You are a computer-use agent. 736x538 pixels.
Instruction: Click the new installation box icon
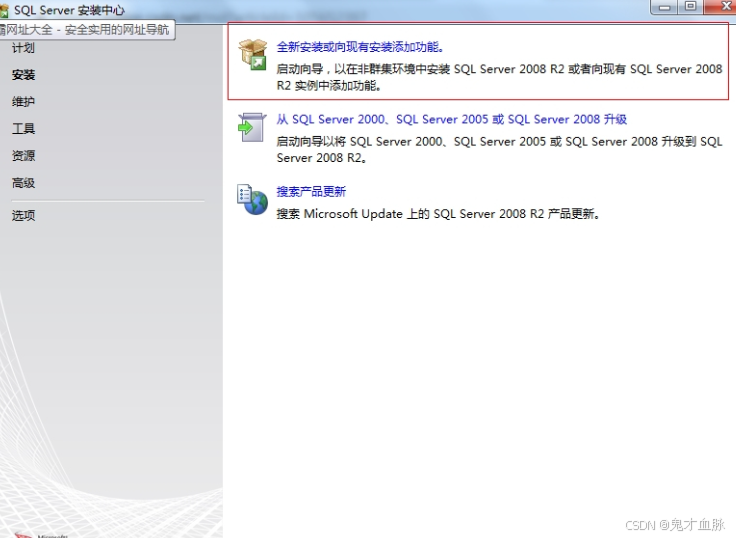click(253, 54)
